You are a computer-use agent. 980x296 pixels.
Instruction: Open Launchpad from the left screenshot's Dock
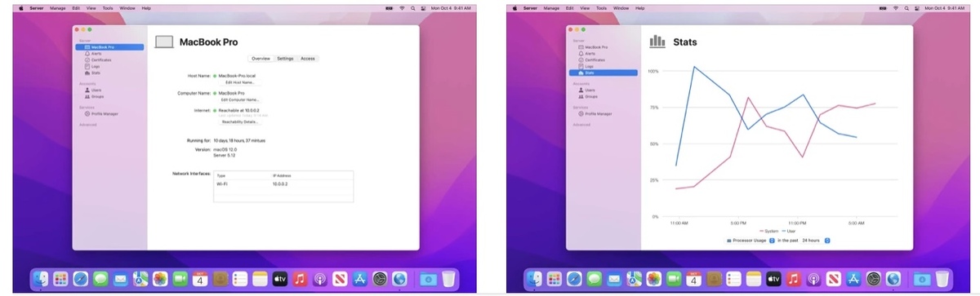61,278
